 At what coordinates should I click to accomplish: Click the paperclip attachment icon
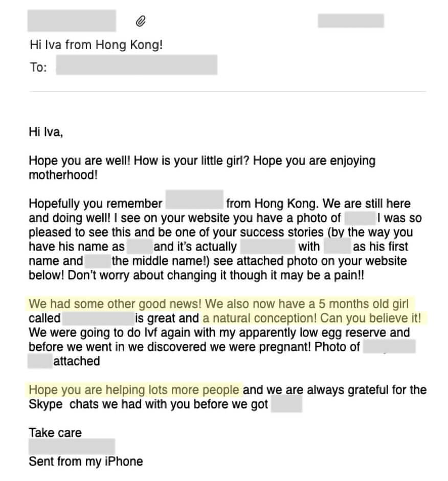tap(141, 21)
